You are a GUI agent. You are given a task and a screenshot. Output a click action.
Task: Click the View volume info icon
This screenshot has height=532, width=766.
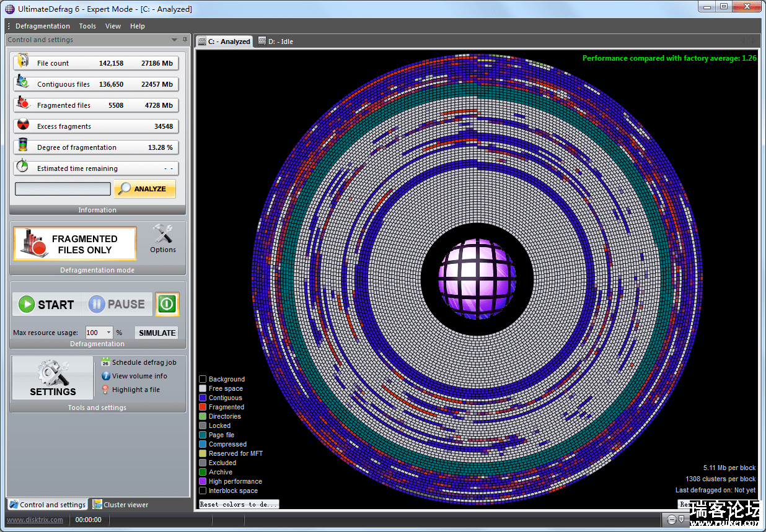pos(105,376)
